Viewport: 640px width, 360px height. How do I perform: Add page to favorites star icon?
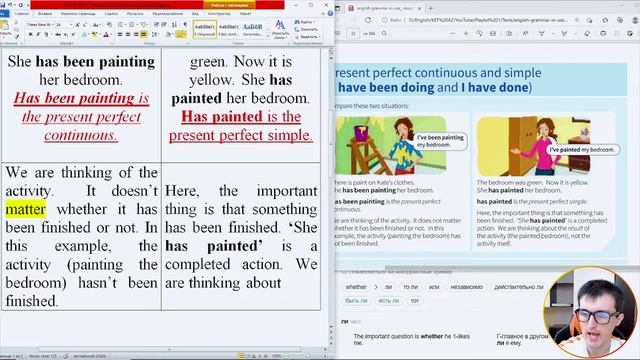pyautogui.click(x=589, y=20)
